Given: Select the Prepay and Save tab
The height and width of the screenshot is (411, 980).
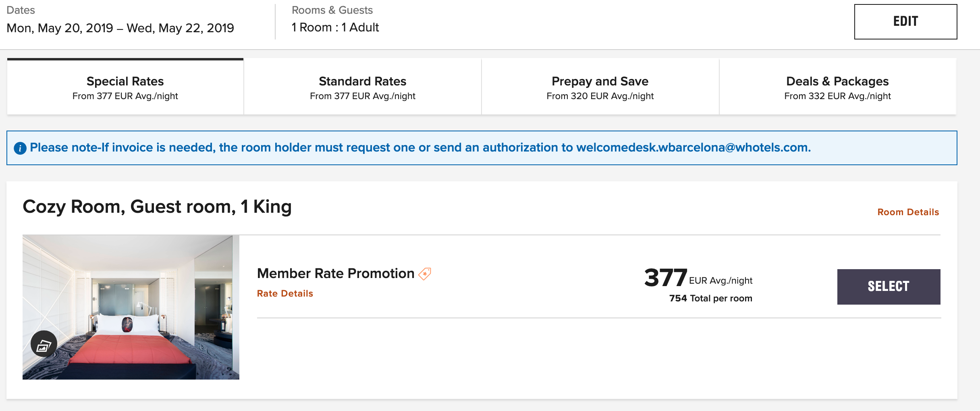Looking at the screenshot, I should point(600,87).
